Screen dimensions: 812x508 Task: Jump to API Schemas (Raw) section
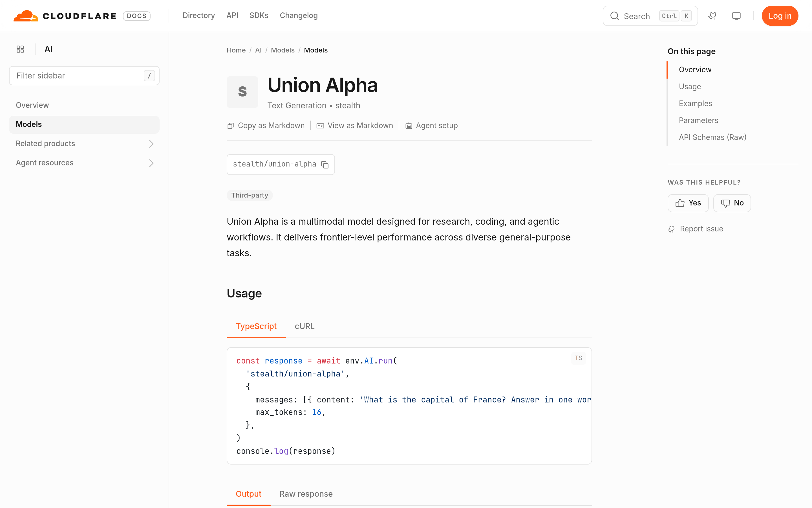pyautogui.click(x=713, y=137)
